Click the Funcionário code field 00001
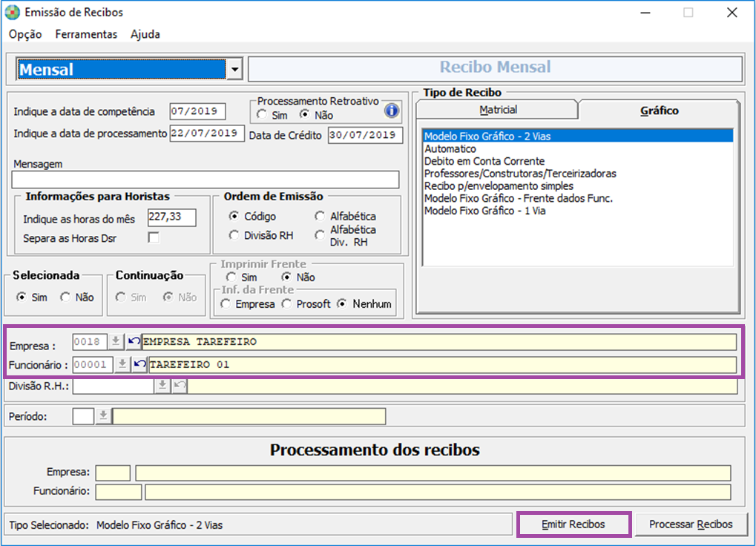 point(93,364)
